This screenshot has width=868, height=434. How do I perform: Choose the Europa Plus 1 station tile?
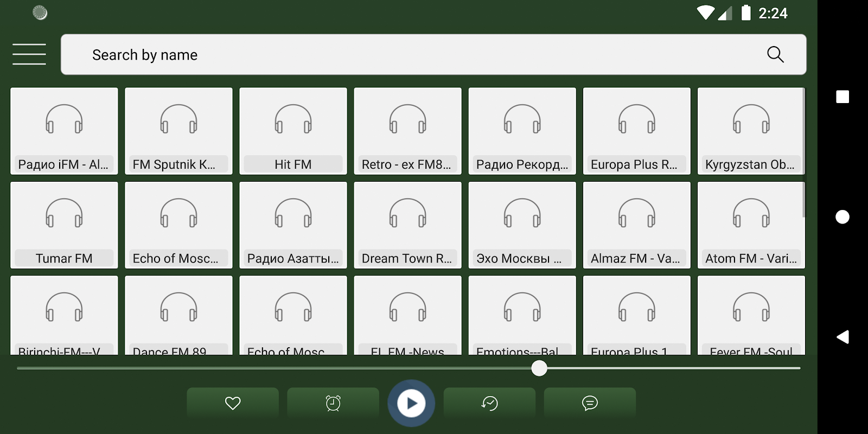(x=636, y=315)
